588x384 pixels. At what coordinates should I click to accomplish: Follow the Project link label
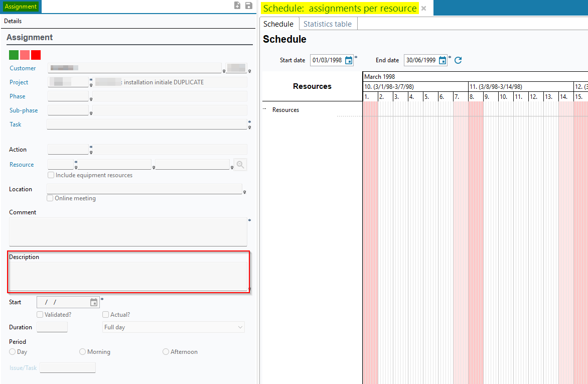coord(19,82)
